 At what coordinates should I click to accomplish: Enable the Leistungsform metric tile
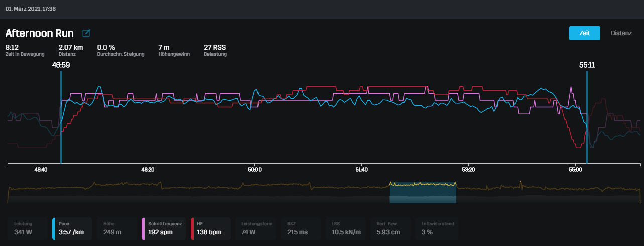click(x=256, y=229)
